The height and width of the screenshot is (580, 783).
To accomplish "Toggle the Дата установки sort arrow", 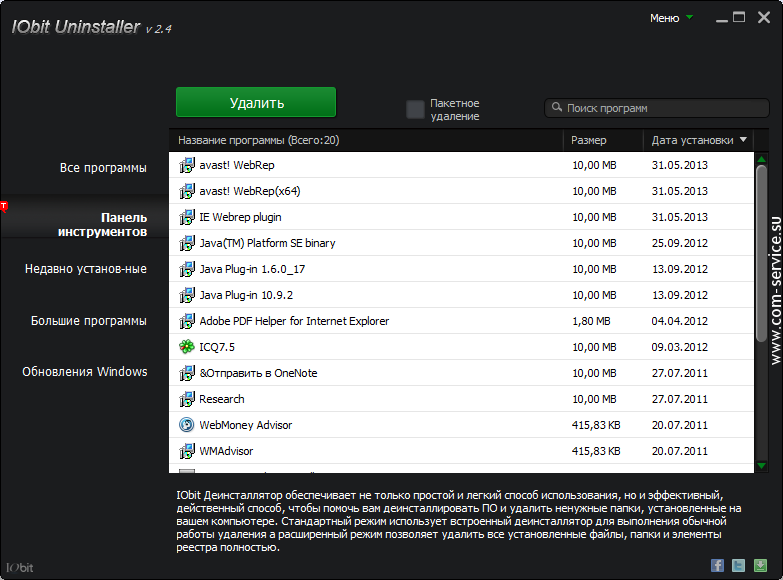I will tap(743, 140).
